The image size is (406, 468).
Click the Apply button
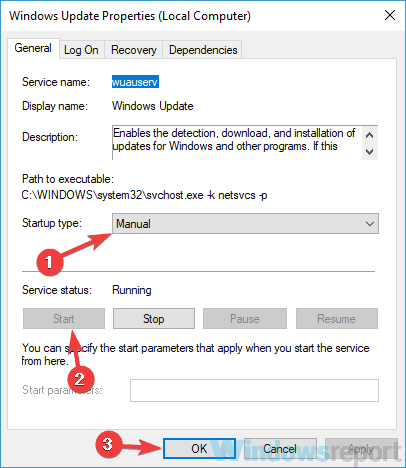tap(361, 448)
